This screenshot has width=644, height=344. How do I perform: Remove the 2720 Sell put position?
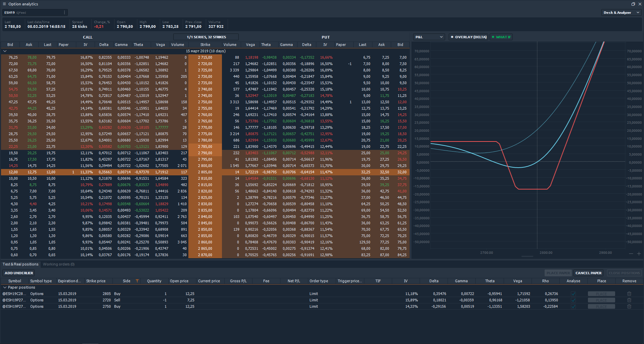[x=629, y=300]
